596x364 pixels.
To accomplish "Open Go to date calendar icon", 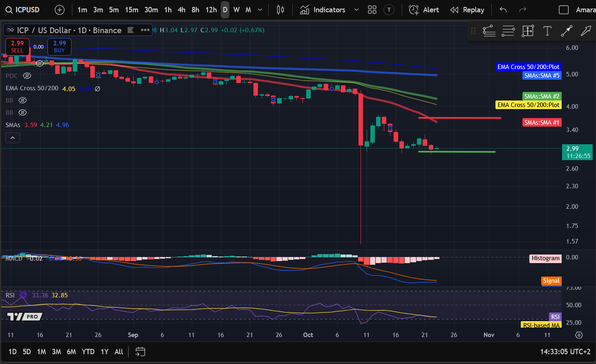I will [140, 352].
